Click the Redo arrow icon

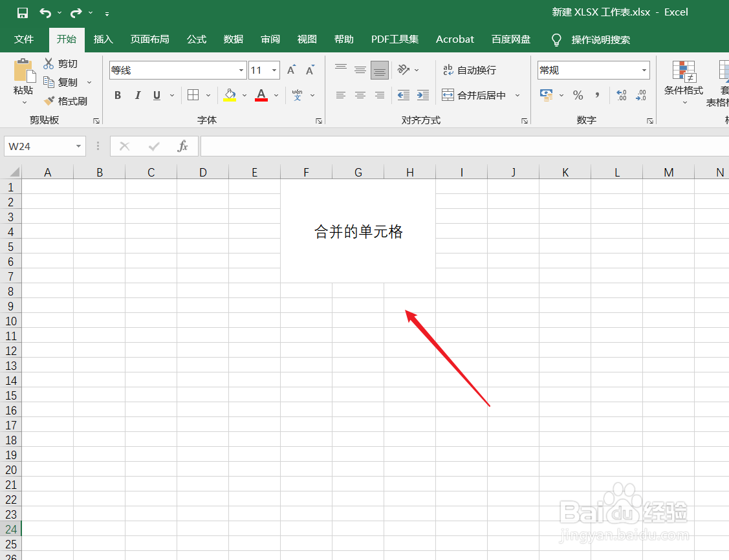(76, 12)
